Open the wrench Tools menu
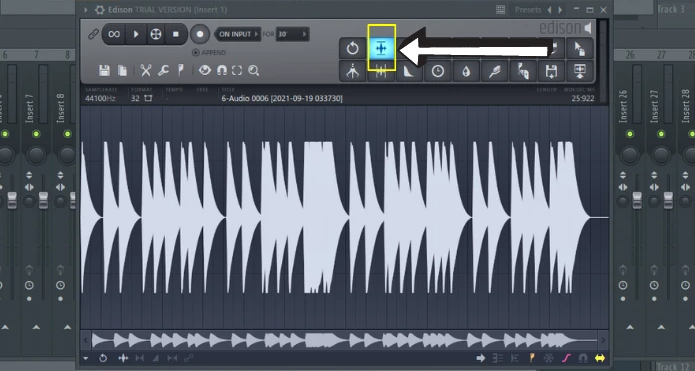Image resolution: width=695 pixels, height=371 pixels. pyautogui.click(x=163, y=70)
